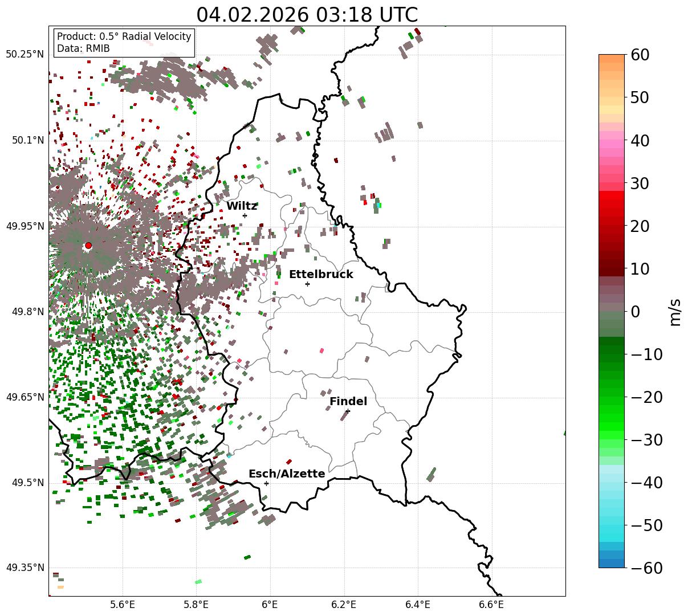
Task: Click the red radar location marker
Action: click(x=88, y=246)
